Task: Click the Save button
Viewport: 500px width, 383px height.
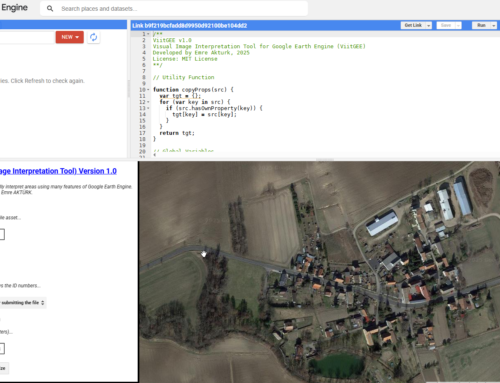Action: tap(446, 25)
